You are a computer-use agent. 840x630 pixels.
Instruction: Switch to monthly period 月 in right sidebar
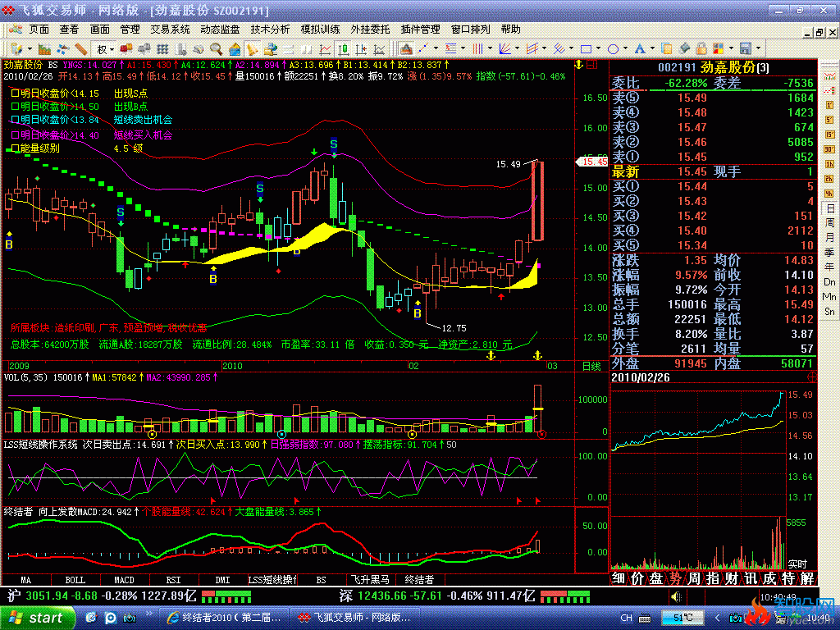pyautogui.click(x=829, y=237)
